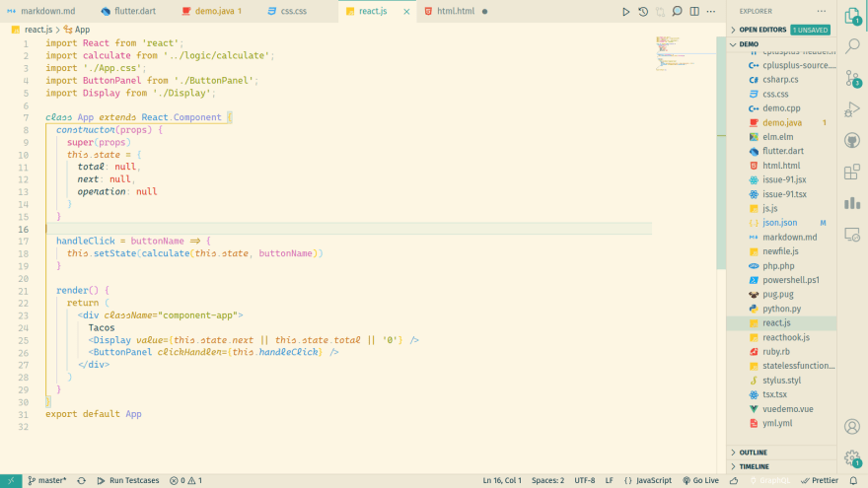This screenshot has height=488, width=868.
Task: Click the remote window indicator in status bar
Action: 11,480
